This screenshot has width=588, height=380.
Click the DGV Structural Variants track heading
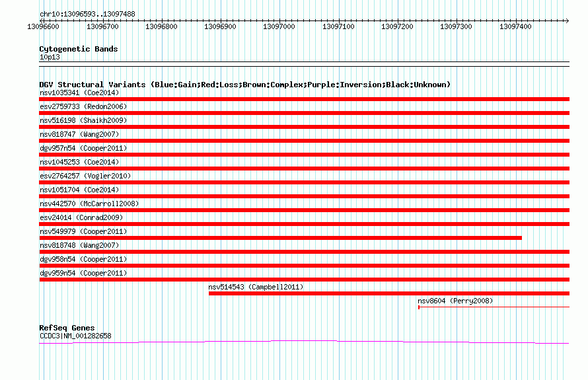pyautogui.click(x=245, y=85)
